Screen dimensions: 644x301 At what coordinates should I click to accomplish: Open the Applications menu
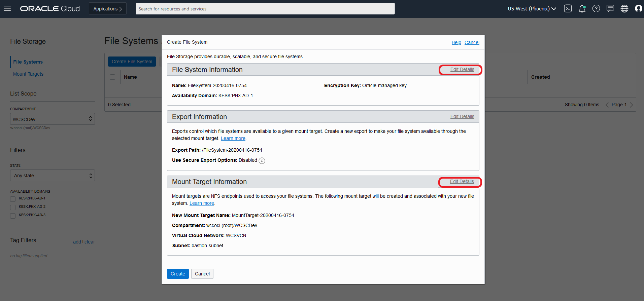tap(107, 9)
